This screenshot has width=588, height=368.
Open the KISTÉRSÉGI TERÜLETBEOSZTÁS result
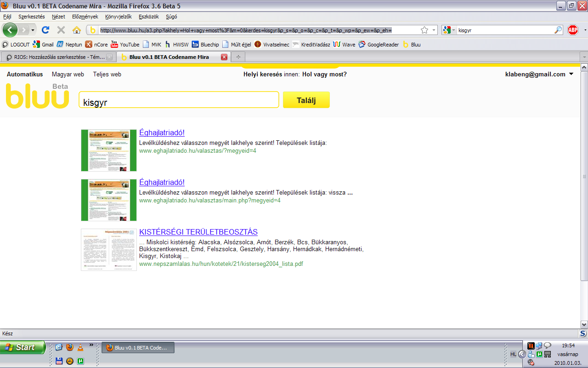pos(198,232)
